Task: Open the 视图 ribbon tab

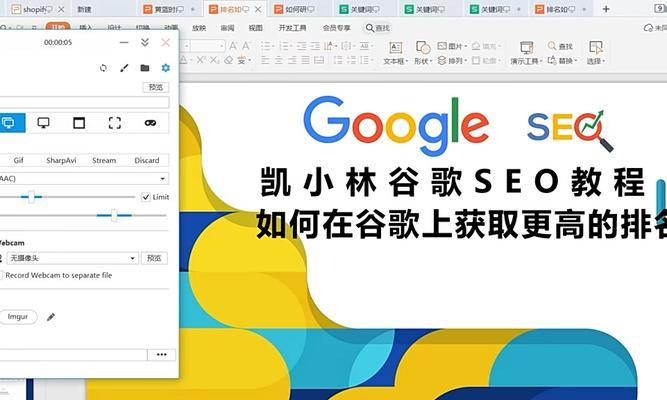Action: click(255, 28)
